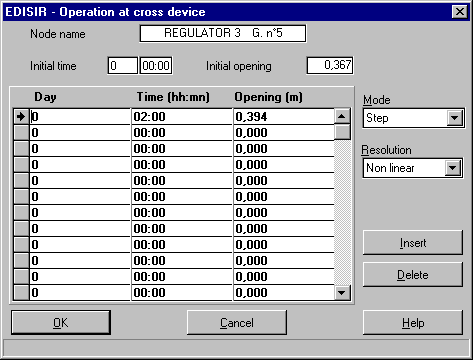This screenshot has width=473, height=360.
Task: Click the Node name label
Action: (x=58, y=34)
